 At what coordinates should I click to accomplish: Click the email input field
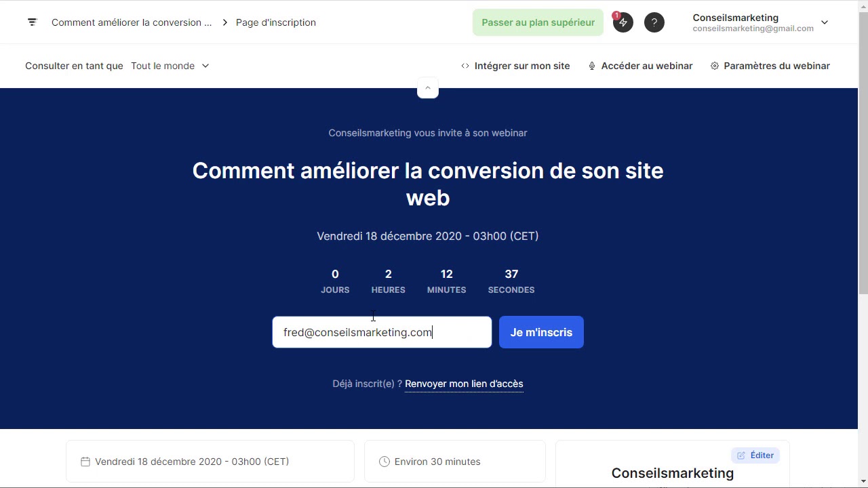(382, 332)
